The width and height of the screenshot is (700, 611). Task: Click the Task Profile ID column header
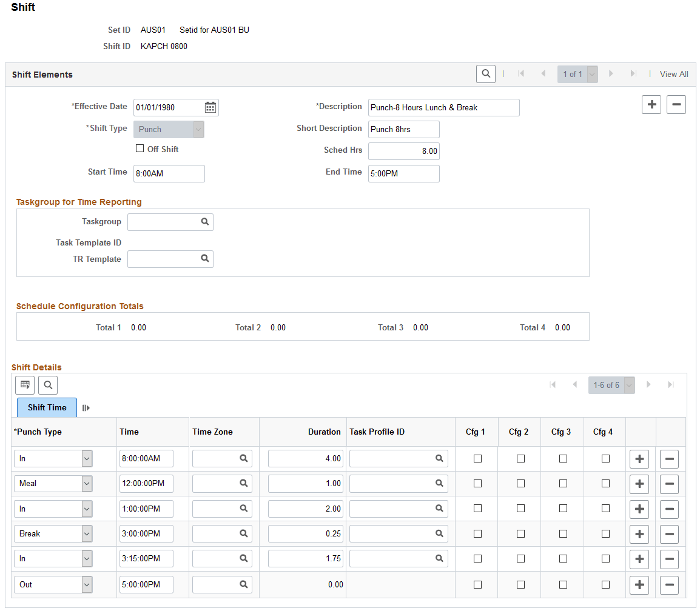377,432
